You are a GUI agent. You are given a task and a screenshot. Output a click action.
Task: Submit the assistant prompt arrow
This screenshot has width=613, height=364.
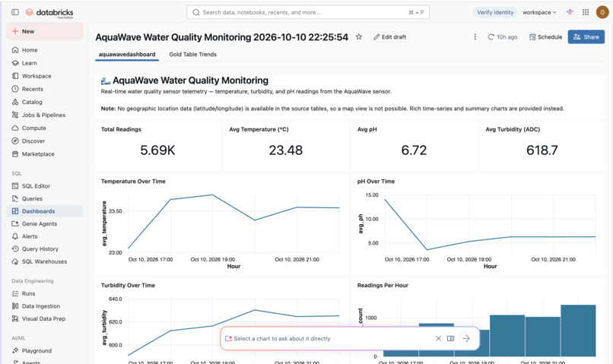[466, 338]
